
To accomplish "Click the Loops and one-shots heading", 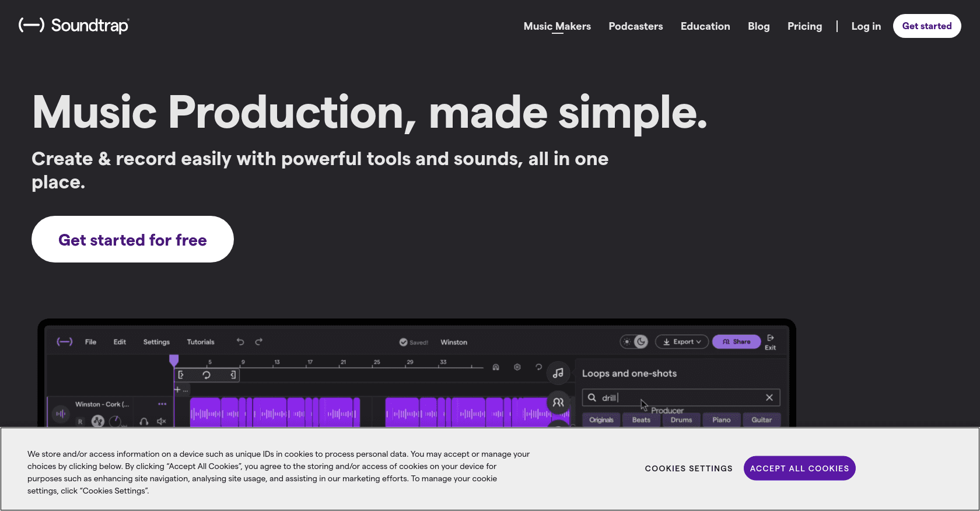I will pyautogui.click(x=629, y=373).
